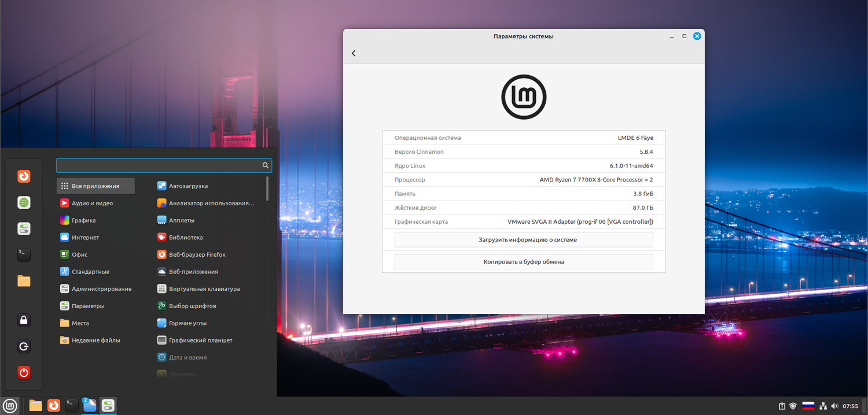Launch Библиотека application

click(205, 238)
